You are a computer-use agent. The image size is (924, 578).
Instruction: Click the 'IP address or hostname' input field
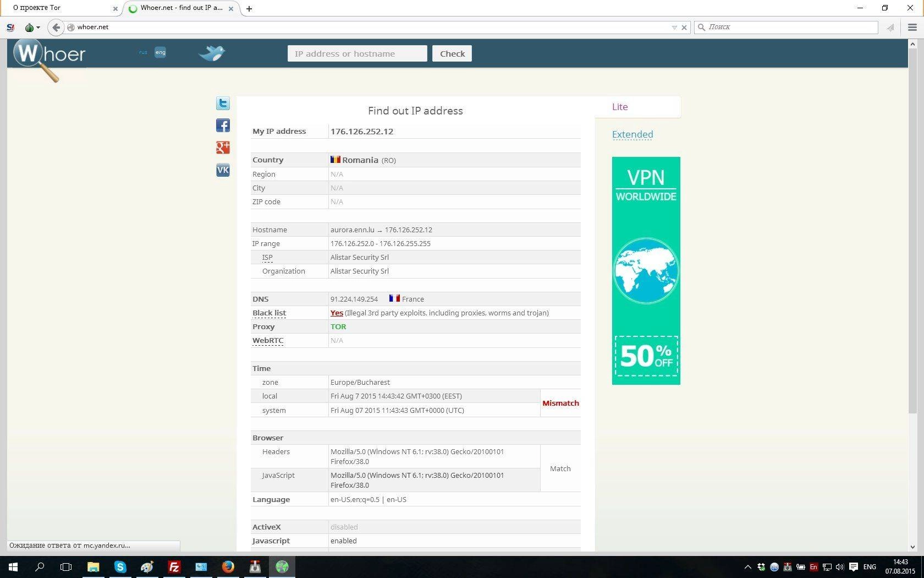pos(358,53)
